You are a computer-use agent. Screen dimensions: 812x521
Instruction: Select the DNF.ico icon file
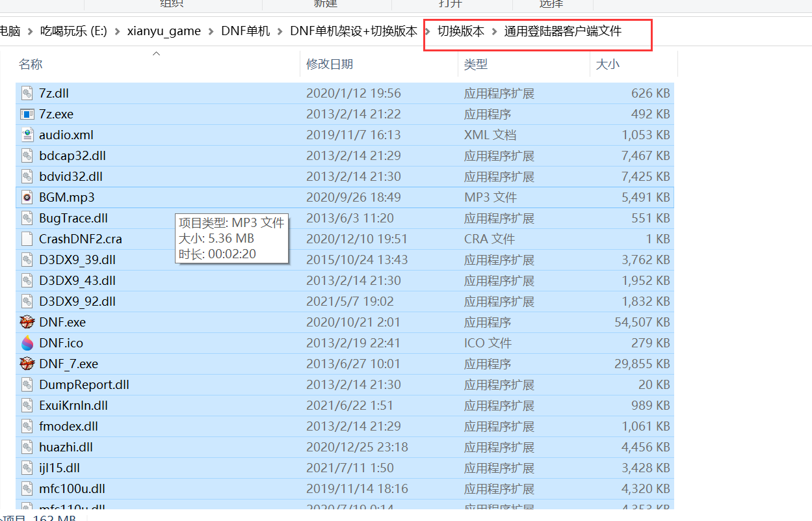(x=27, y=343)
